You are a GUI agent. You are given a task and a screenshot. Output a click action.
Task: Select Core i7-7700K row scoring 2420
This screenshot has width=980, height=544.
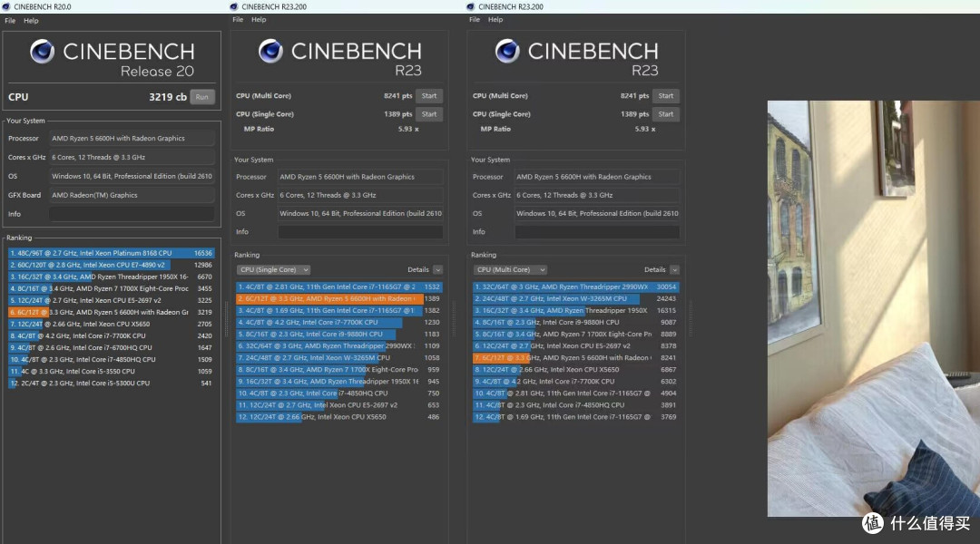coord(112,336)
